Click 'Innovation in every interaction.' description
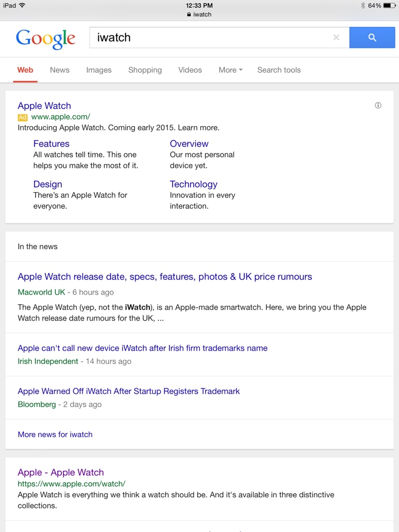 (203, 201)
